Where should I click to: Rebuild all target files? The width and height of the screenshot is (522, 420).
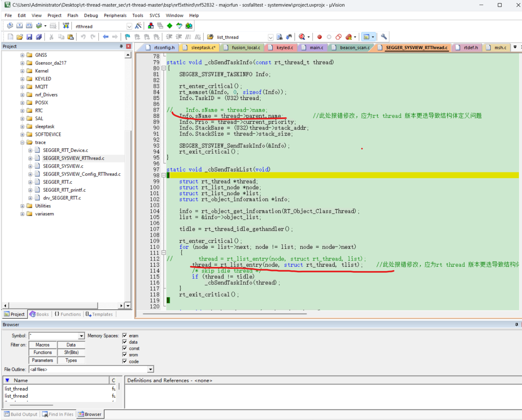point(29,26)
